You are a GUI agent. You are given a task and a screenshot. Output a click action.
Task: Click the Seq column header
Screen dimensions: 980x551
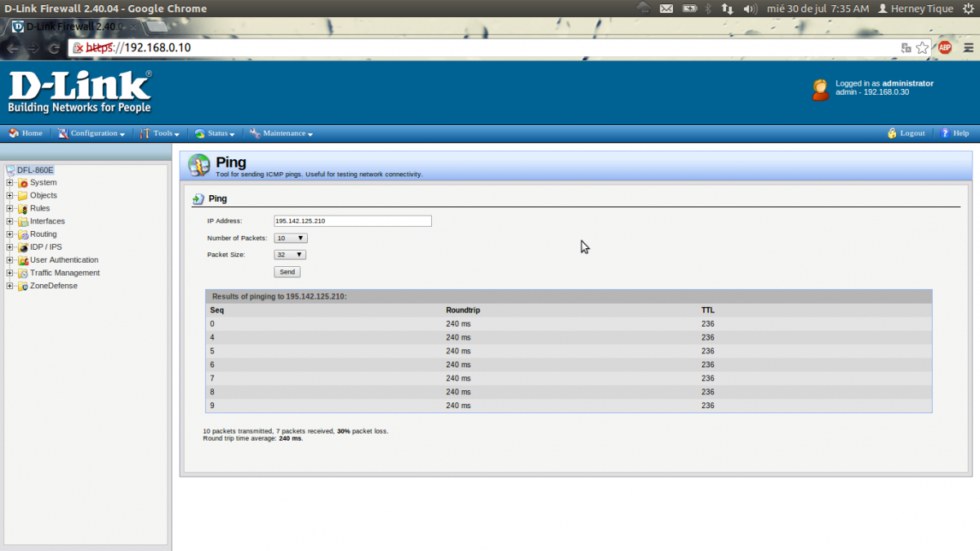[x=217, y=310]
